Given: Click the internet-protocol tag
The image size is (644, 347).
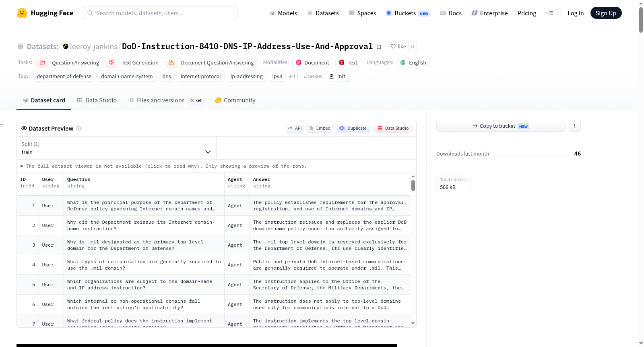Looking at the screenshot, I should point(200,76).
